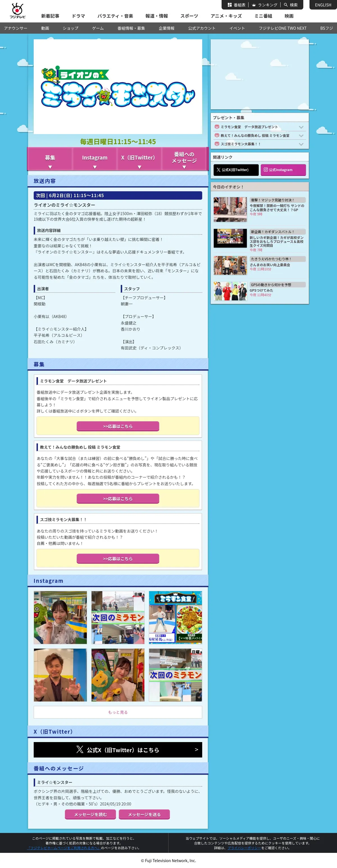Open 新着記事 in main navigation
337x868 pixels.
tap(50, 16)
